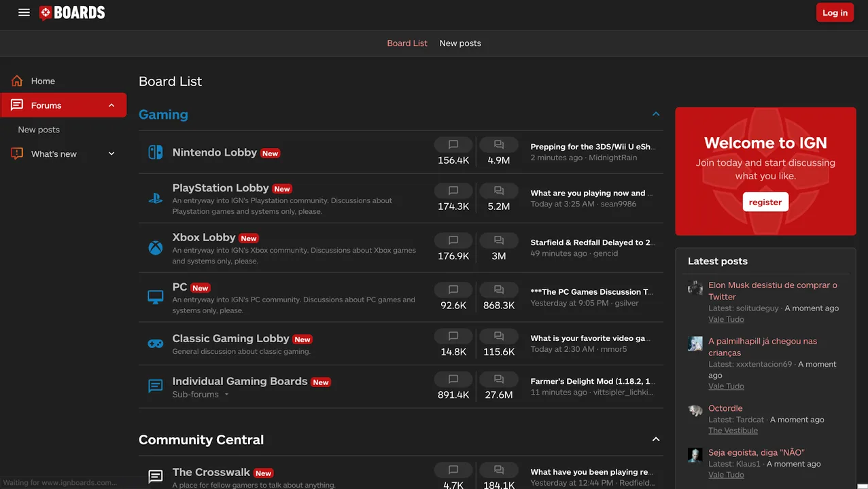Collapse the Gaming category chevron
This screenshot has width=868, height=489.
(x=656, y=114)
